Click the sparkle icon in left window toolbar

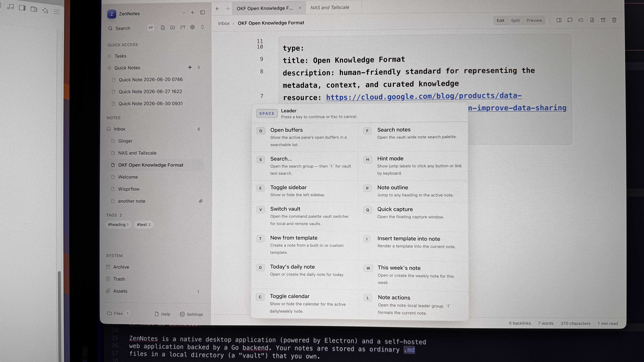coord(45,10)
